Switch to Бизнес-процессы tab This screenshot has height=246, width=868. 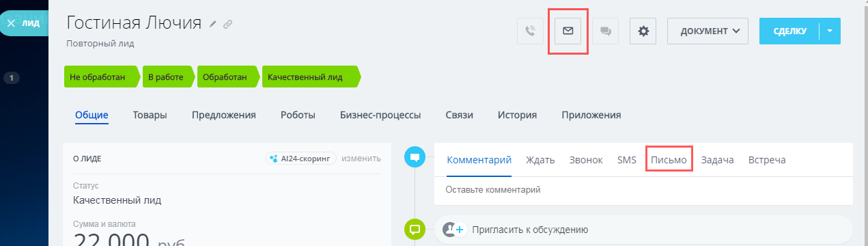pyautogui.click(x=380, y=115)
